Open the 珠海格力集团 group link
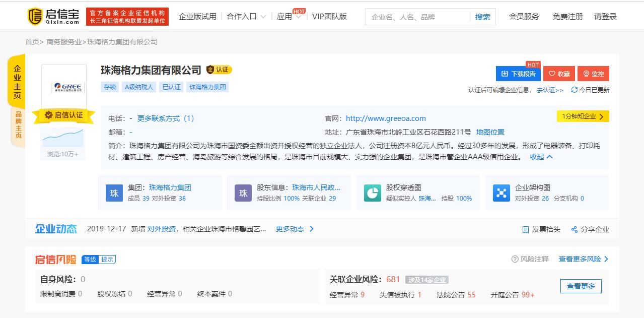The width and height of the screenshot is (644, 318). 170,187
